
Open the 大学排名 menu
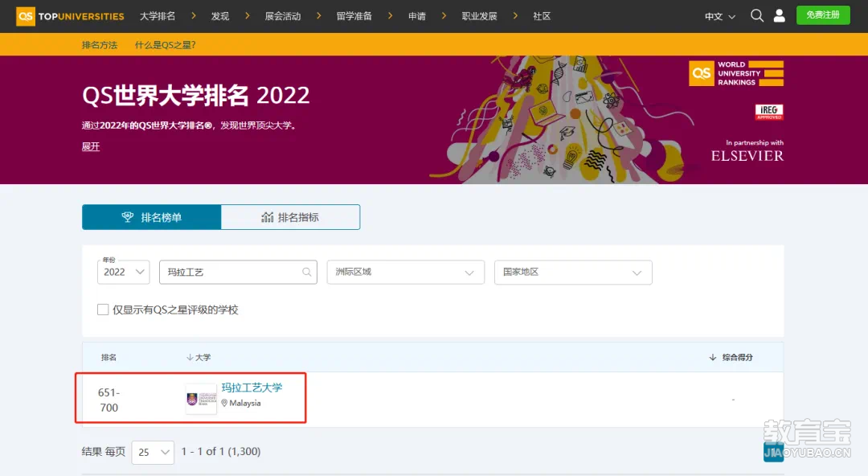tap(158, 16)
